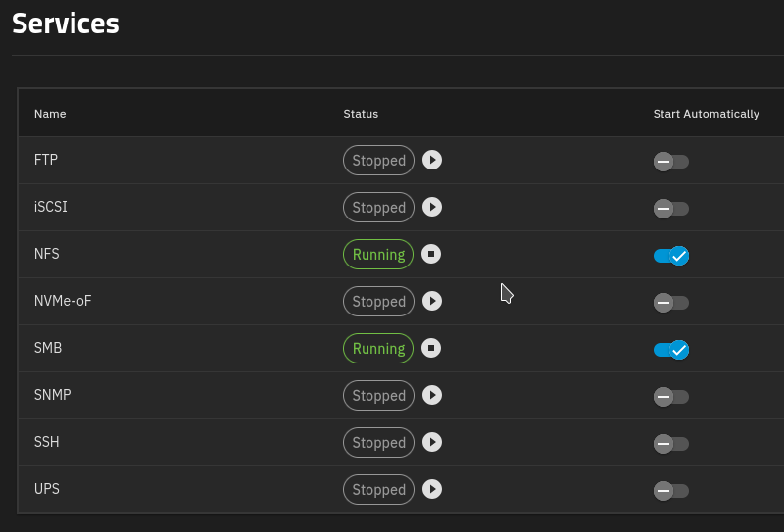Start the UPS service

point(432,489)
